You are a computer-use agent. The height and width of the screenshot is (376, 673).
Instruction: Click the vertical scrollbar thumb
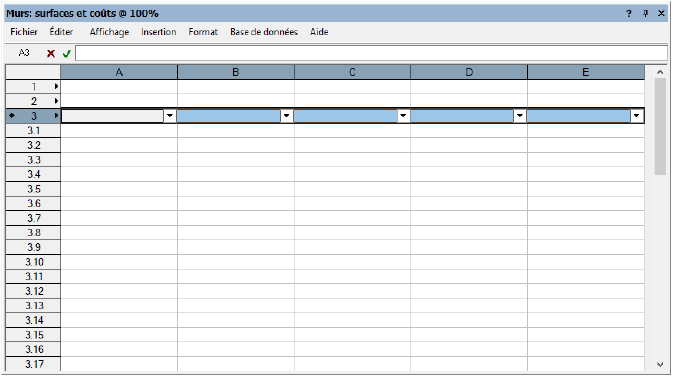click(660, 127)
